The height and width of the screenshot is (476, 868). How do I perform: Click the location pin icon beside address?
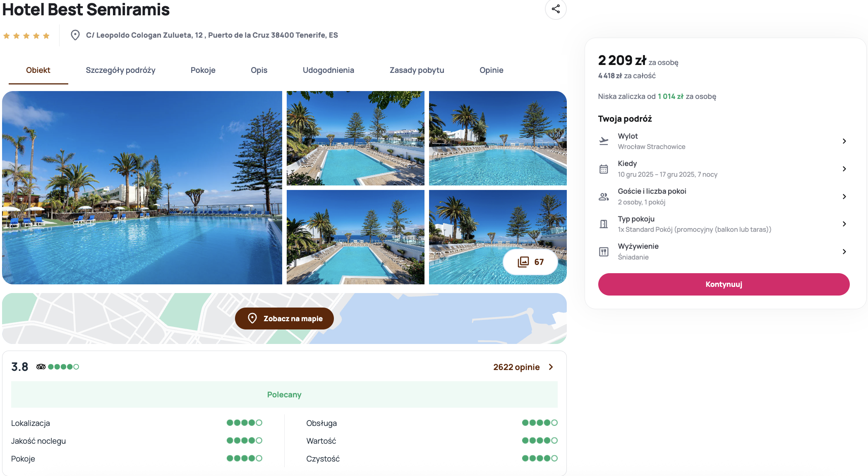click(x=75, y=35)
